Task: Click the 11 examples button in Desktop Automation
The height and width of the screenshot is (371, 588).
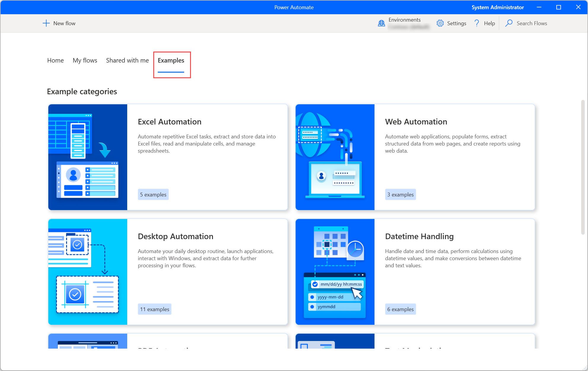Action: pos(155,308)
